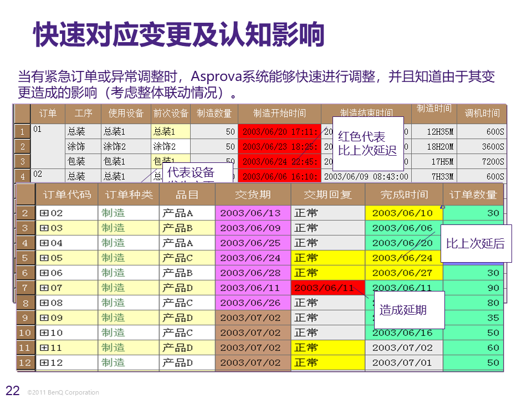Click red start time 2003/06/06 16:10
532x399 pixels.
click(279, 176)
